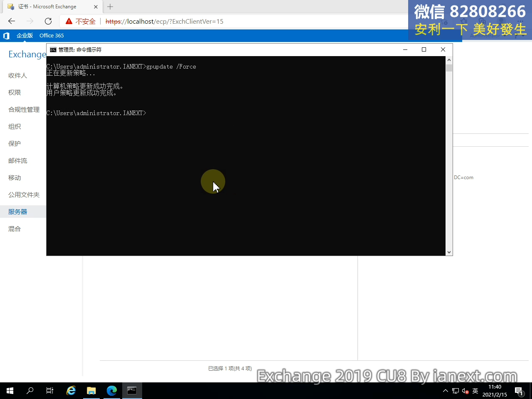This screenshot has width=532, height=399.
Task: Open 保护 in Exchange sidebar
Action: 15,143
